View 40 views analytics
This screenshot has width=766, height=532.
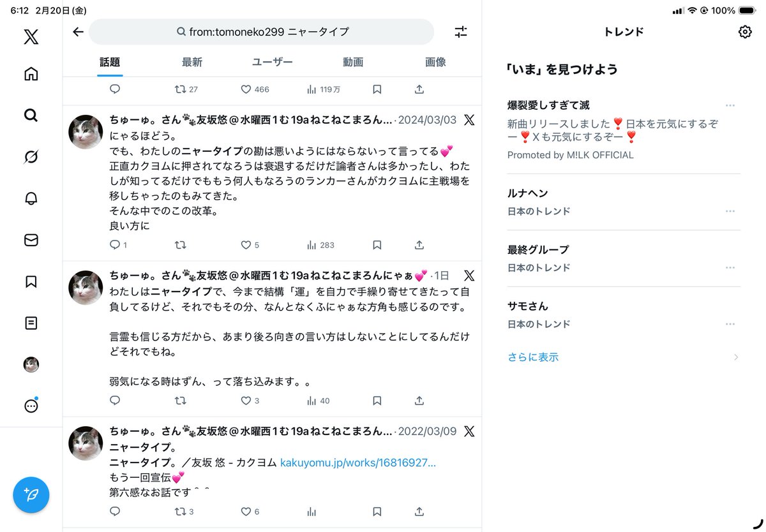(318, 401)
